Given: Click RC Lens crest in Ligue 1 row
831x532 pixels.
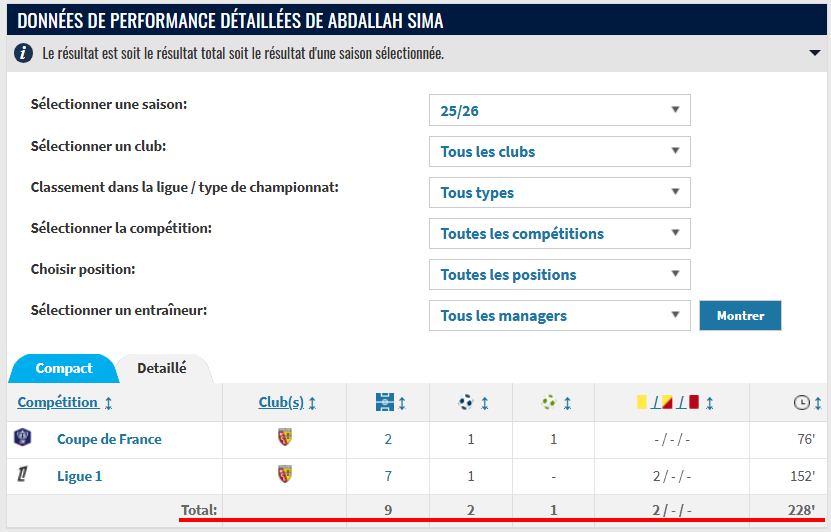Looking at the screenshot, I should point(285,474).
